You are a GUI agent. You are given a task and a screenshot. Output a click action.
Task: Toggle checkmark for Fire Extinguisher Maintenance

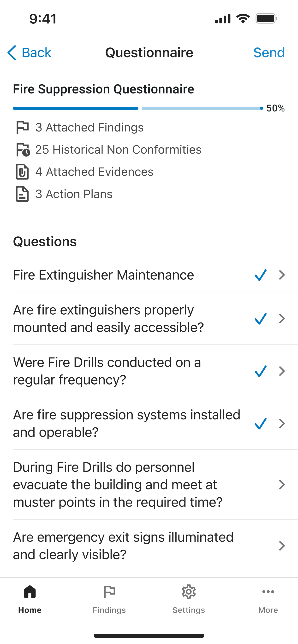(260, 275)
